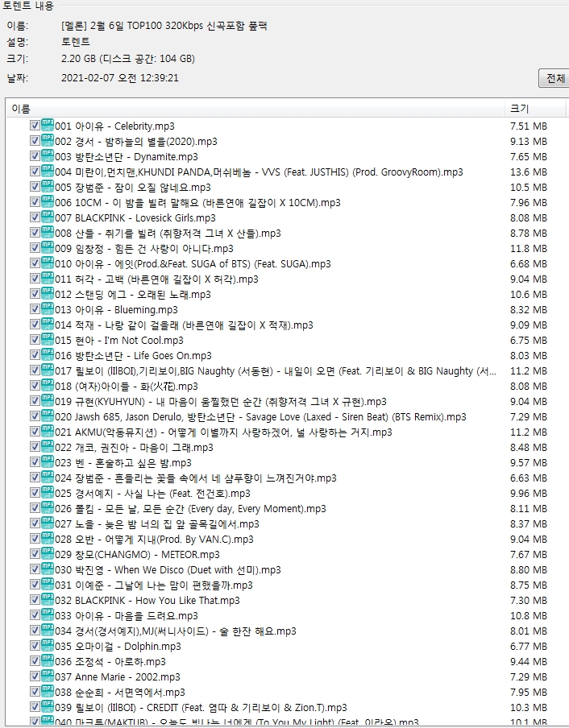Toggle checkbox of 027 노을 track
This screenshot has width=569, height=728.
click(x=35, y=524)
